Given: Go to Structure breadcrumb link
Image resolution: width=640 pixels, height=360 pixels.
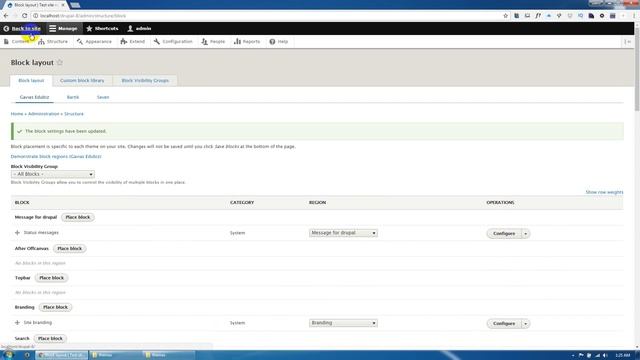Looking at the screenshot, I should [x=74, y=114].
